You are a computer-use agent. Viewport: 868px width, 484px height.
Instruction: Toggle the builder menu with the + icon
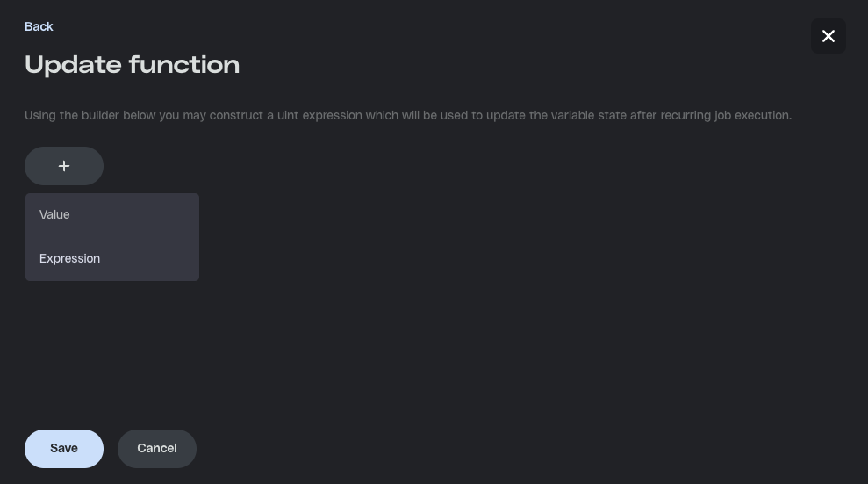[x=64, y=166]
